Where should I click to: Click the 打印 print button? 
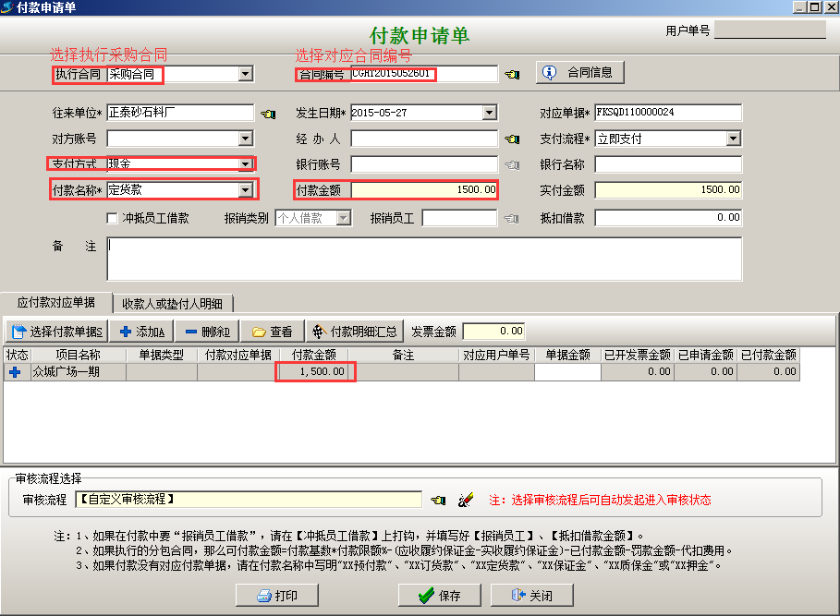coord(276,595)
